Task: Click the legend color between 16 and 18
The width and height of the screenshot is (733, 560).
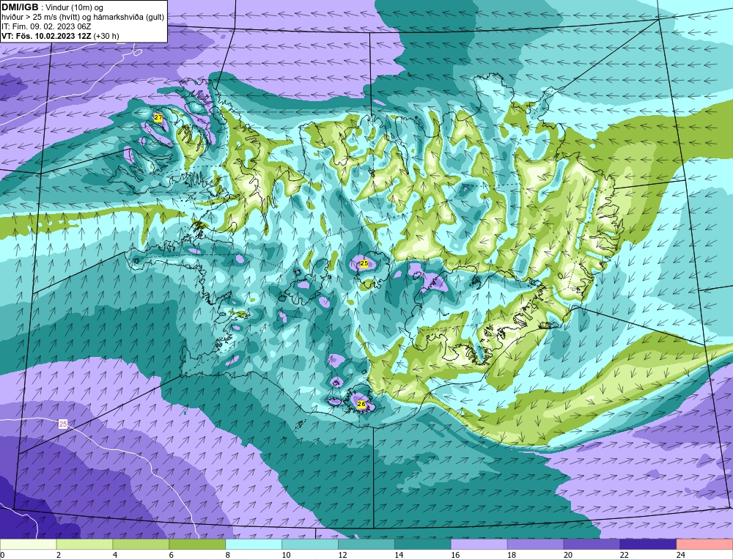Action: pos(479,545)
